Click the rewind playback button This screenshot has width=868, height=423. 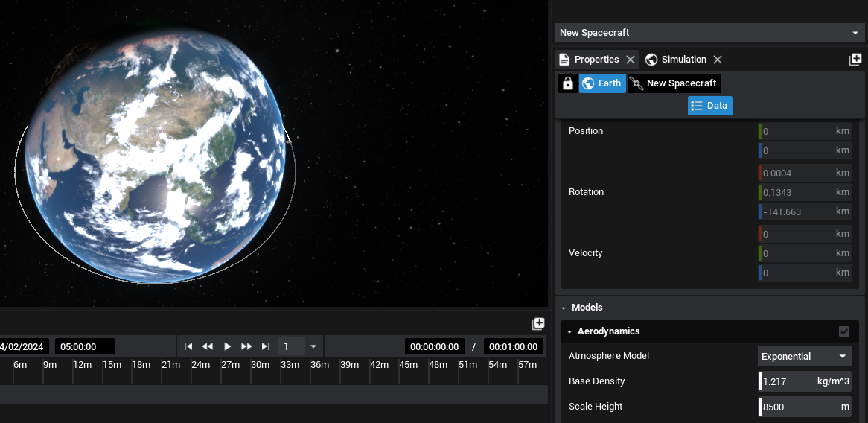click(x=208, y=346)
